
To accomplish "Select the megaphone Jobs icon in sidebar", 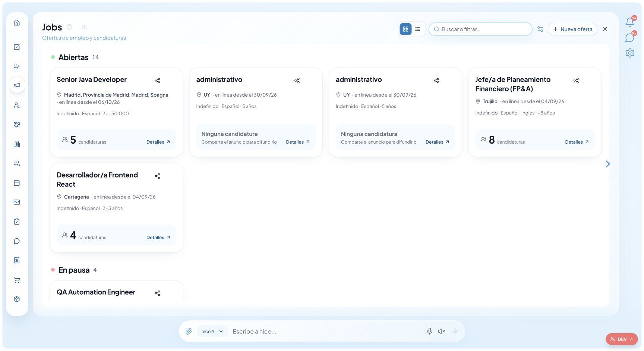I will (x=17, y=85).
